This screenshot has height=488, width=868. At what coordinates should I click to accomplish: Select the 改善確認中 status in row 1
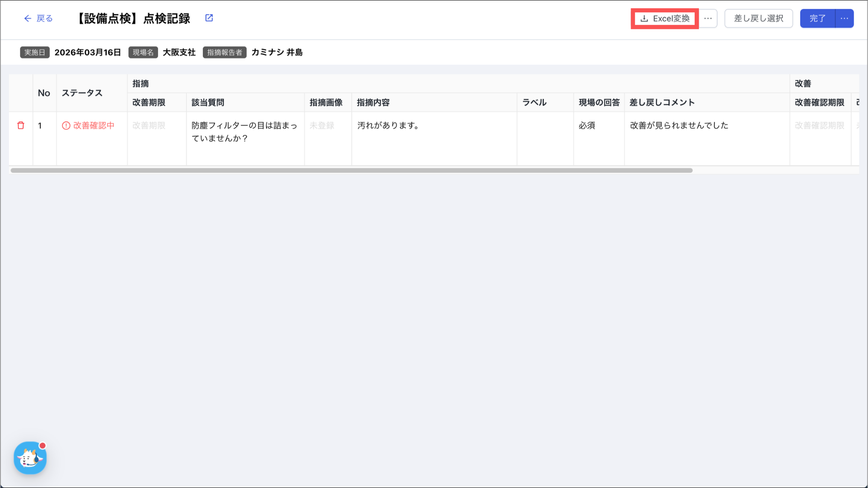pyautogui.click(x=94, y=125)
